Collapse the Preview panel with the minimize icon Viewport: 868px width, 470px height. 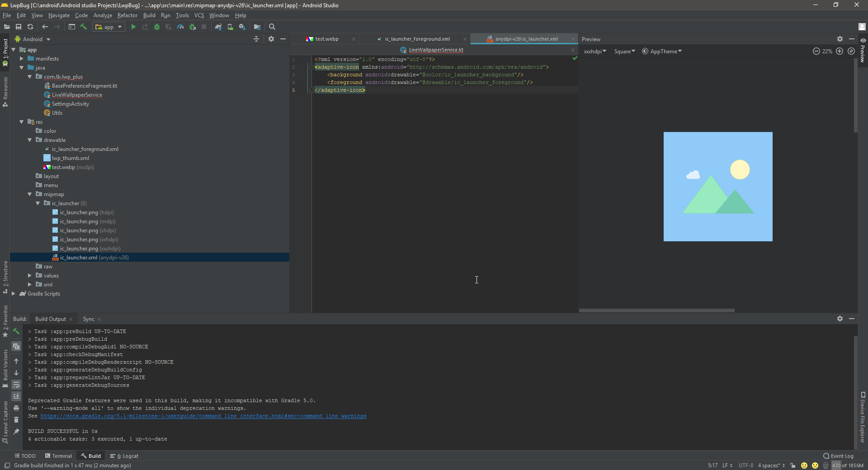[852, 39]
